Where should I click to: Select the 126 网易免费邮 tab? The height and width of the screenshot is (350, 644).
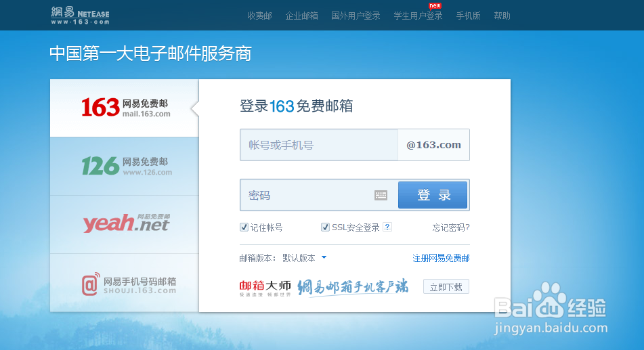click(125, 167)
